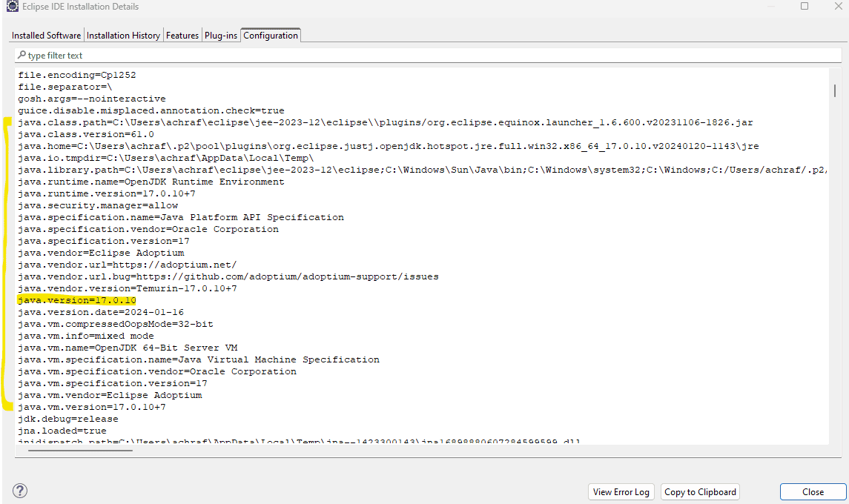Switch to Installation History tab

123,35
